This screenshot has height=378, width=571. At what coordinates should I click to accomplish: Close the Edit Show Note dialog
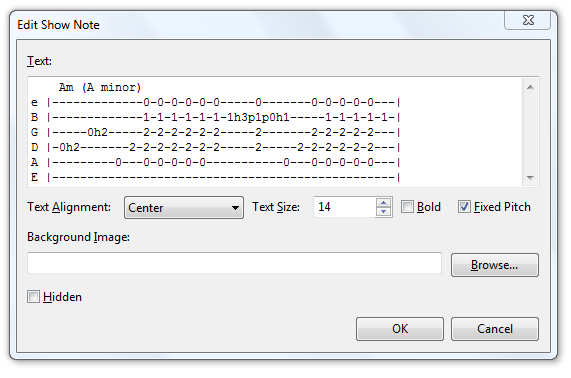pos(528,20)
